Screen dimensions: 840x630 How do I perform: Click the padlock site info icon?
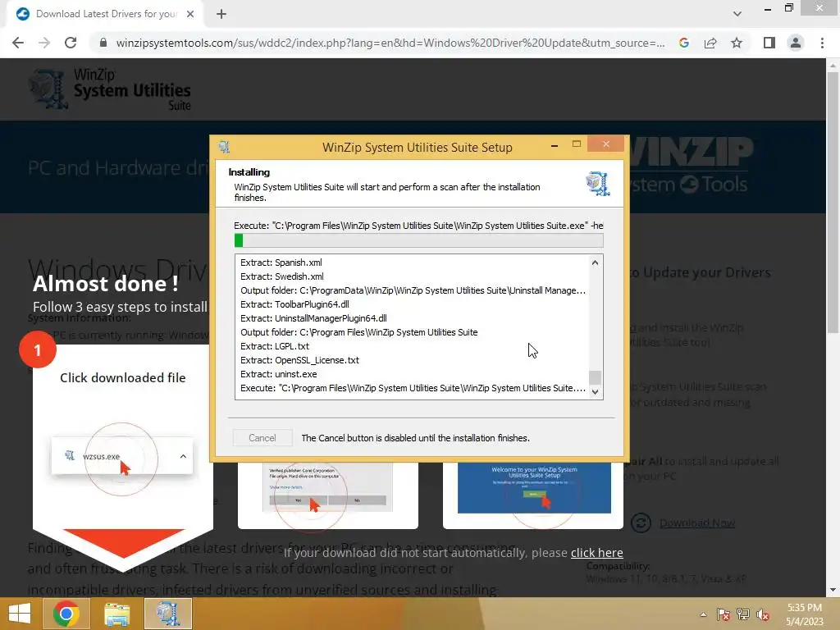click(103, 43)
